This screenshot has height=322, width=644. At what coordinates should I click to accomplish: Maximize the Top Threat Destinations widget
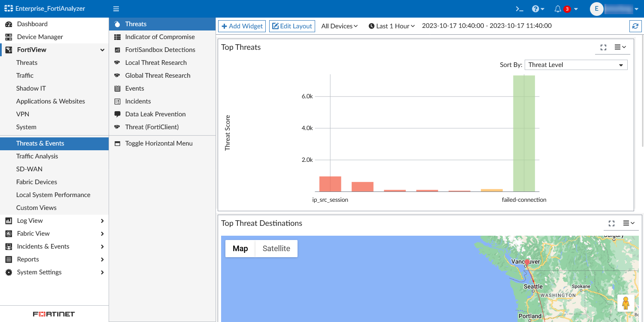pyautogui.click(x=612, y=223)
